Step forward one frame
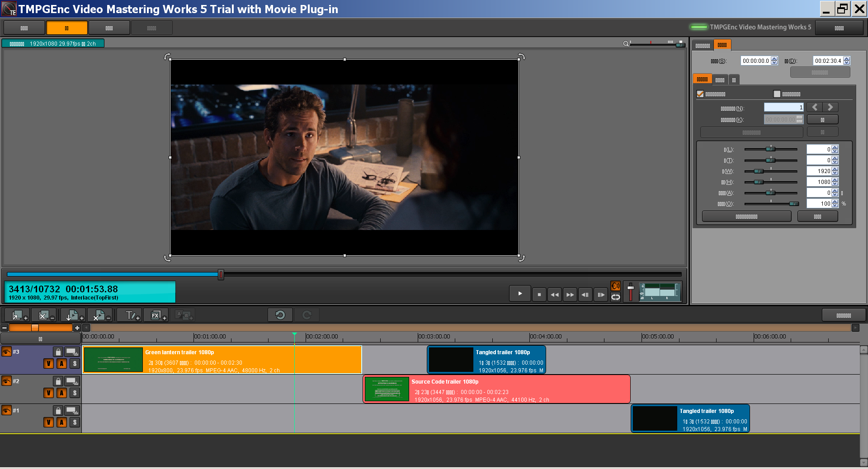Screen dimensions: 868x469 pyautogui.click(x=600, y=295)
